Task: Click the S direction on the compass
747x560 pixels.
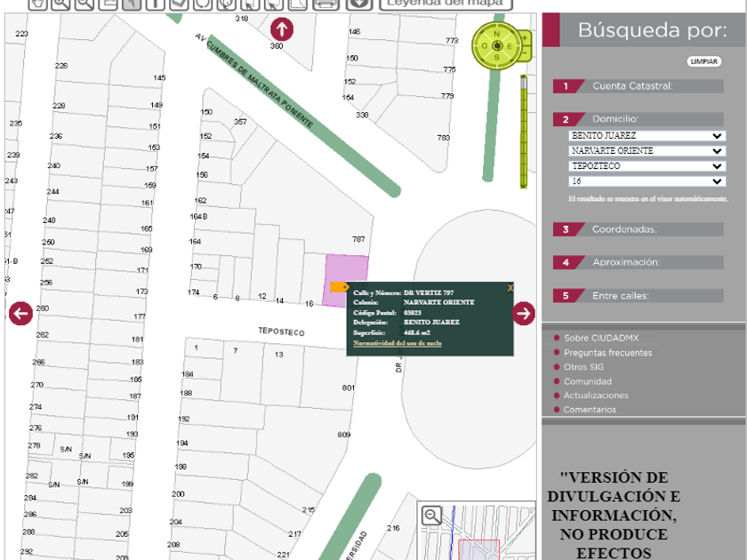Action: pyautogui.click(x=497, y=57)
